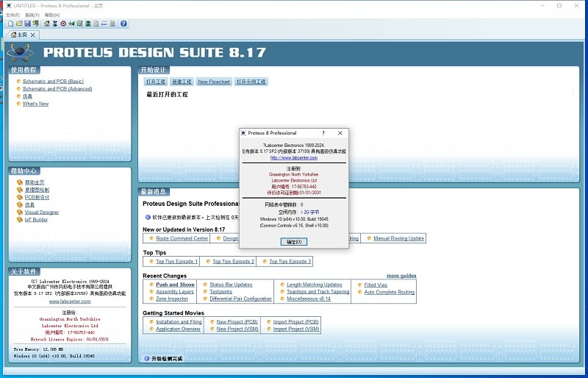
Task: Open Import Project (VSM) movie
Action: tap(296, 329)
